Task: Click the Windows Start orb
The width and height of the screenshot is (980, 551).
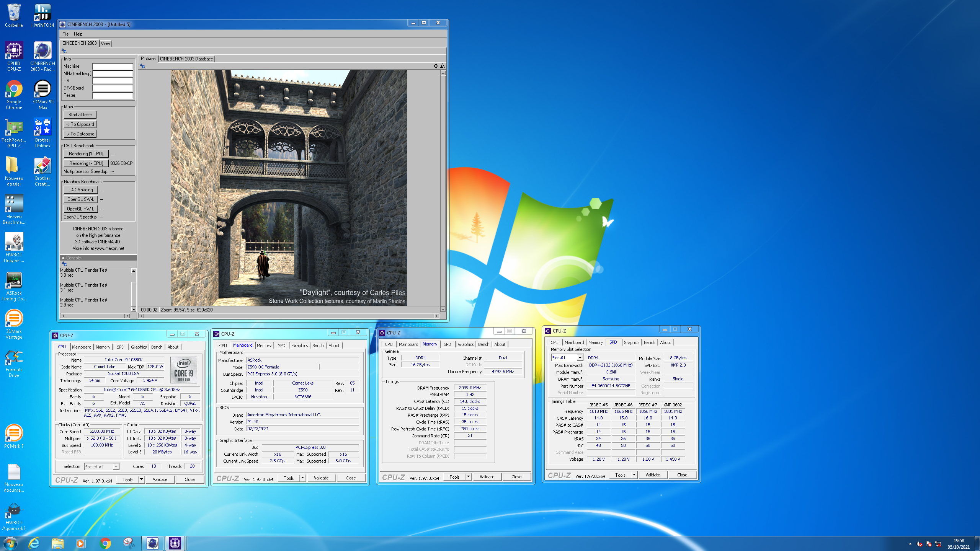Action: [10, 543]
